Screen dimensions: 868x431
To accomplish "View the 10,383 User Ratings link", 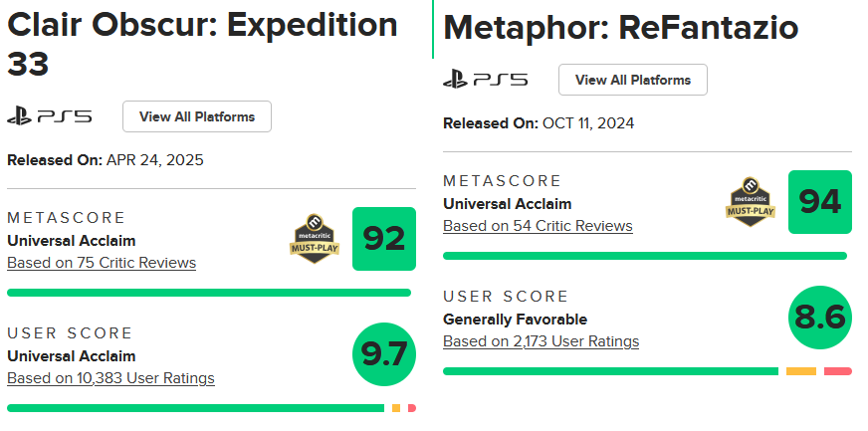I will [110, 378].
